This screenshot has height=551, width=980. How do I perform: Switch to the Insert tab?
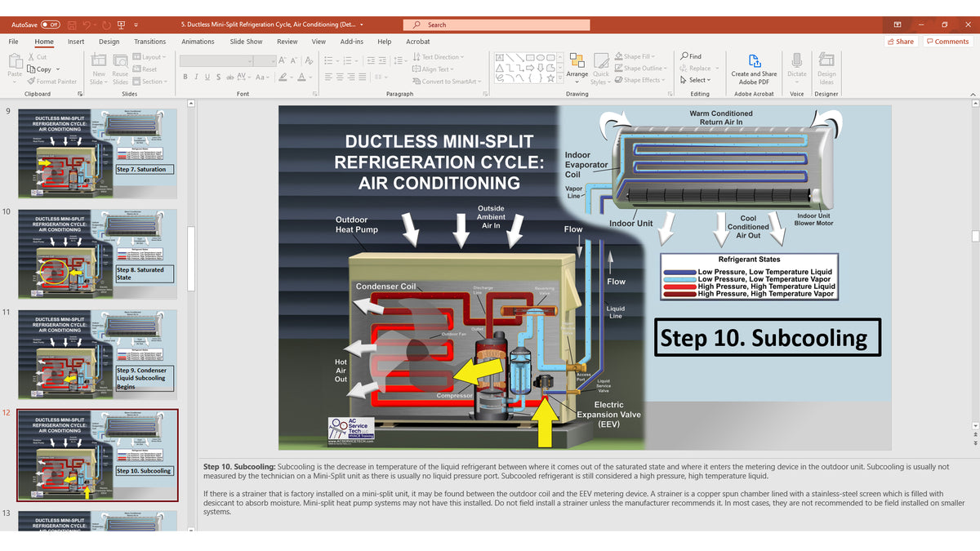click(76, 42)
